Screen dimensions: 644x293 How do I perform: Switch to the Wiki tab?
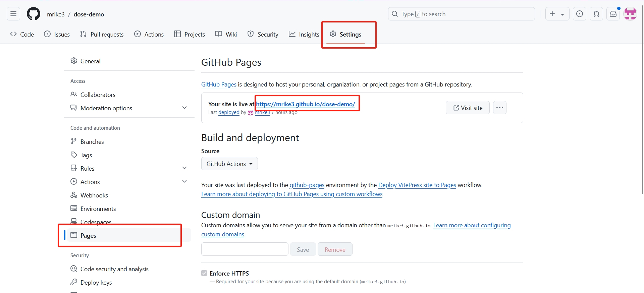pyautogui.click(x=226, y=34)
